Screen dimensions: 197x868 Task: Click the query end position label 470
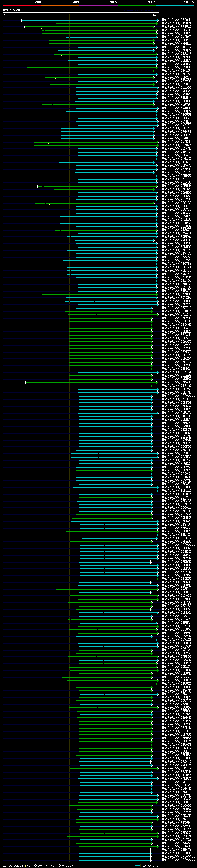click(x=155, y=15)
